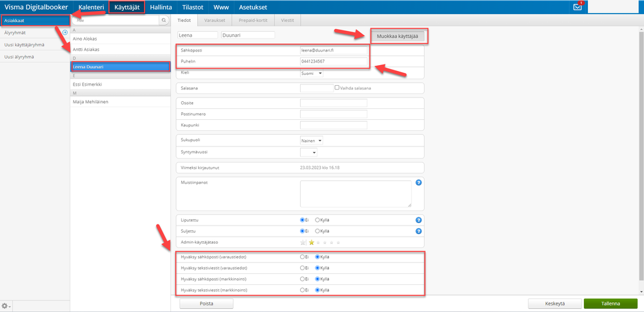
Task: Click the Muokkaa käyttäjää button
Action: click(397, 36)
